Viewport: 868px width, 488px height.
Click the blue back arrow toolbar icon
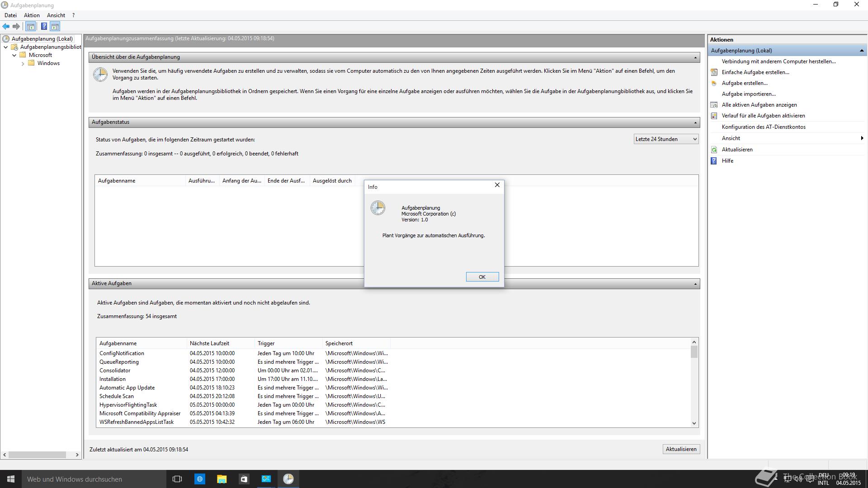6,26
